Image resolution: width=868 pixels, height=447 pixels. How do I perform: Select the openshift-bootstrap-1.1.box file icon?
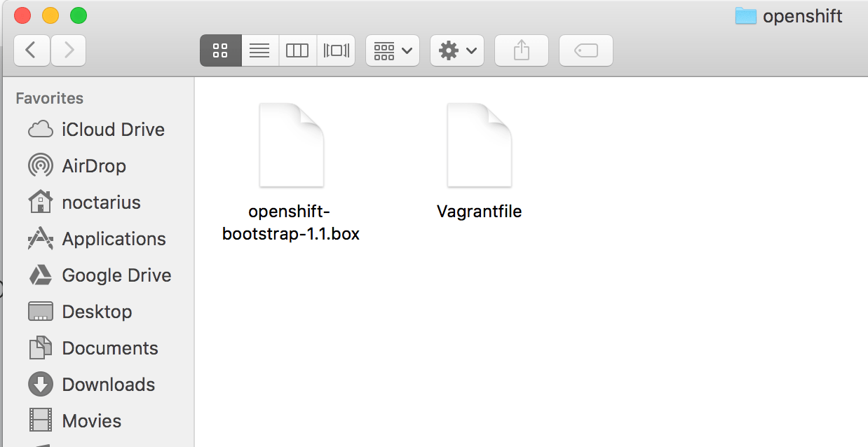pos(291,145)
